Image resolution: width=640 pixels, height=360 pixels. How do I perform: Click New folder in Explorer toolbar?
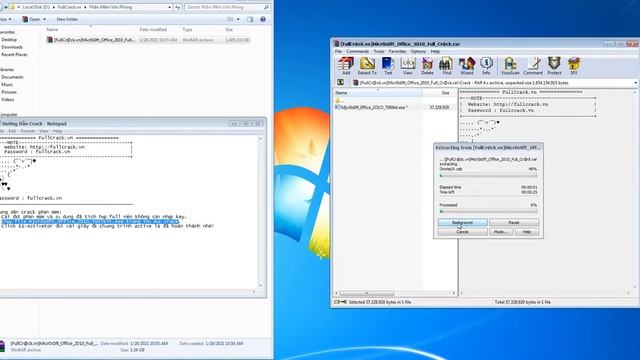[67, 19]
